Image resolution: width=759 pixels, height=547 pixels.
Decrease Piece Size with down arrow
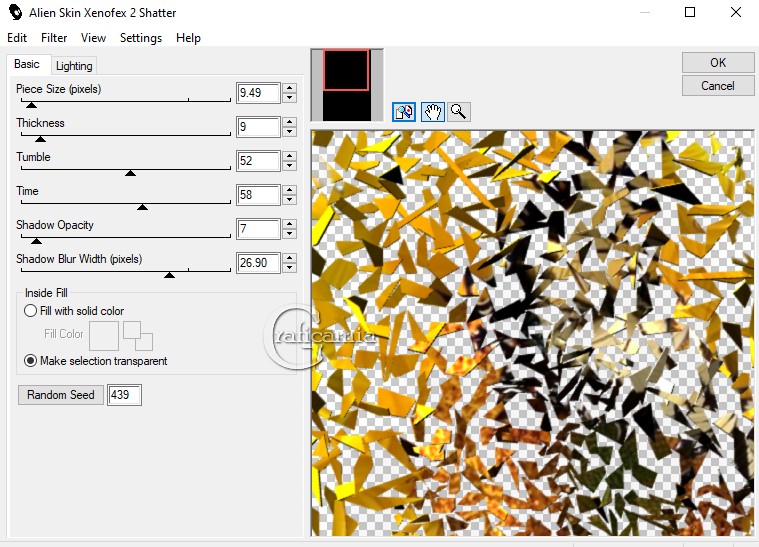pyautogui.click(x=289, y=98)
